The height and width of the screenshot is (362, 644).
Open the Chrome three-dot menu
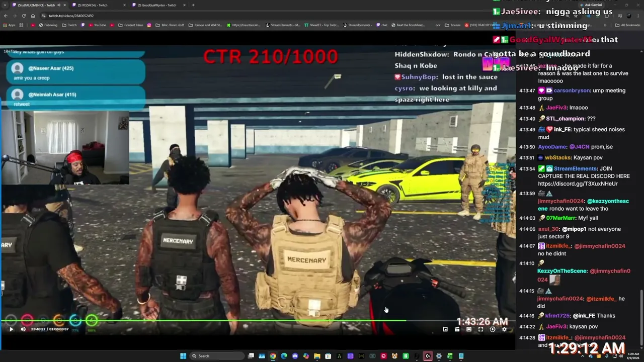click(638, 16)
